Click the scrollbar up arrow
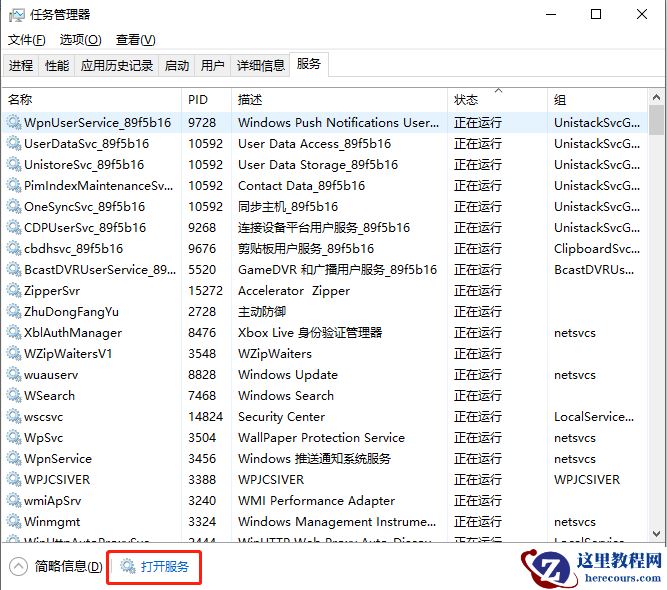667x590 pixels. (x=656, y=97)
